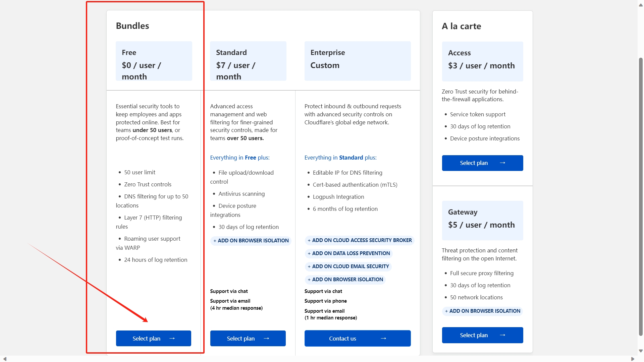The width and height of the screenshot is (644, 362).
Task: Select the Gateway a la carte plan
Action: pyautogui.click(x=482, y=335)
